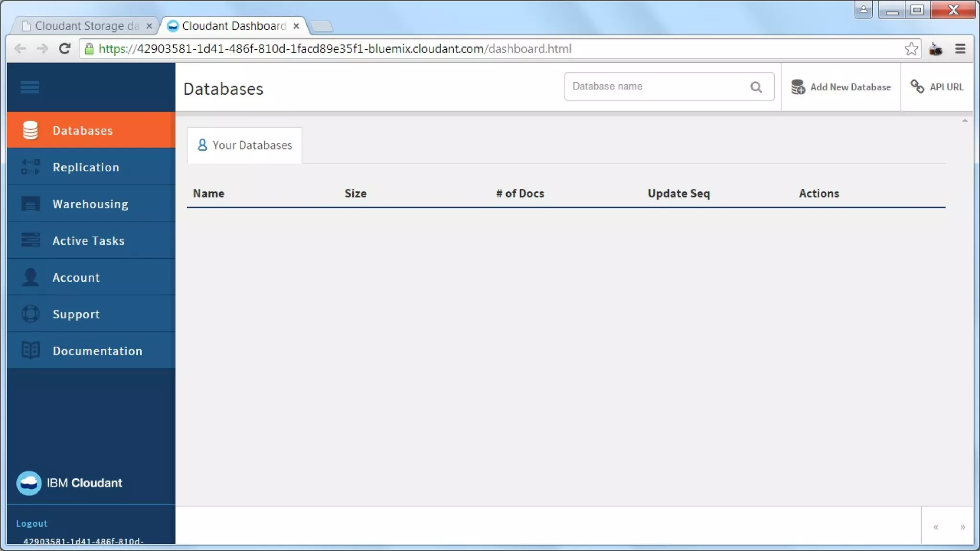Reload the page with refresh button
The width and height of the screenshot is (980, 551).
pyautogui.click(x=65, y=49)
